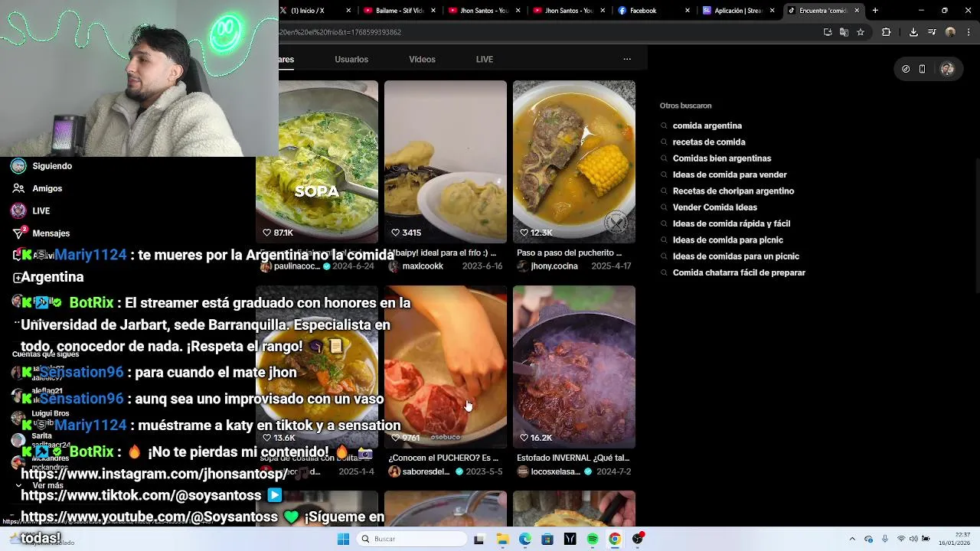Close the Facebook browser tab
Screen dimensions: 980x551
point(687,11)
